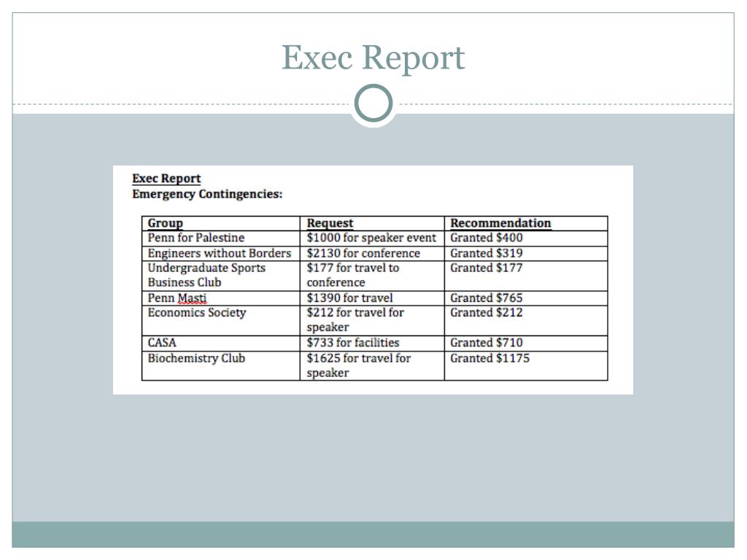Click the "Penn for Palestine" cell
This screenshot has height=560, width=747.
point(221,238)
